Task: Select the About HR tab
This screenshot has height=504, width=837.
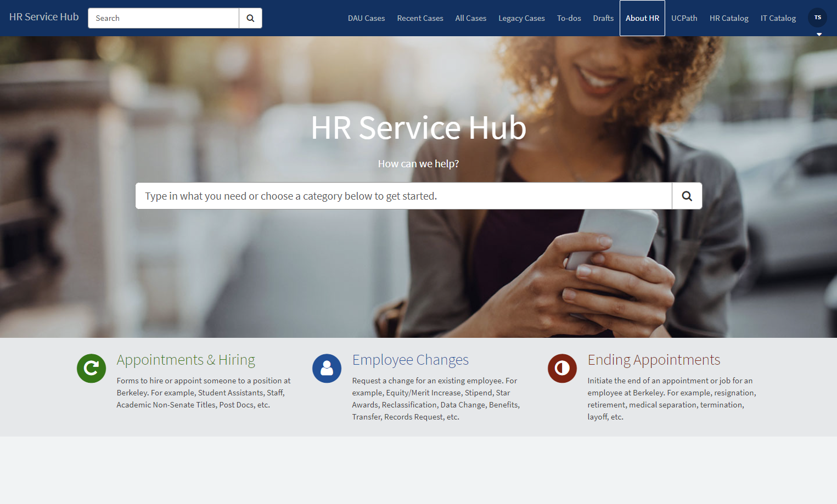Action: click(x=642, y=18)
